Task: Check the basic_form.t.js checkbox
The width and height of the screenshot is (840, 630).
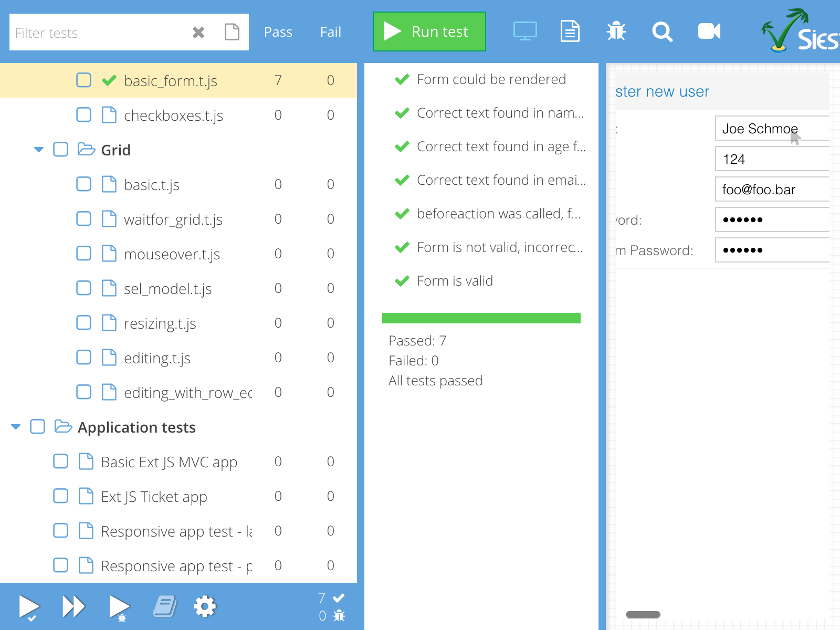Action: tap(83, 80)
